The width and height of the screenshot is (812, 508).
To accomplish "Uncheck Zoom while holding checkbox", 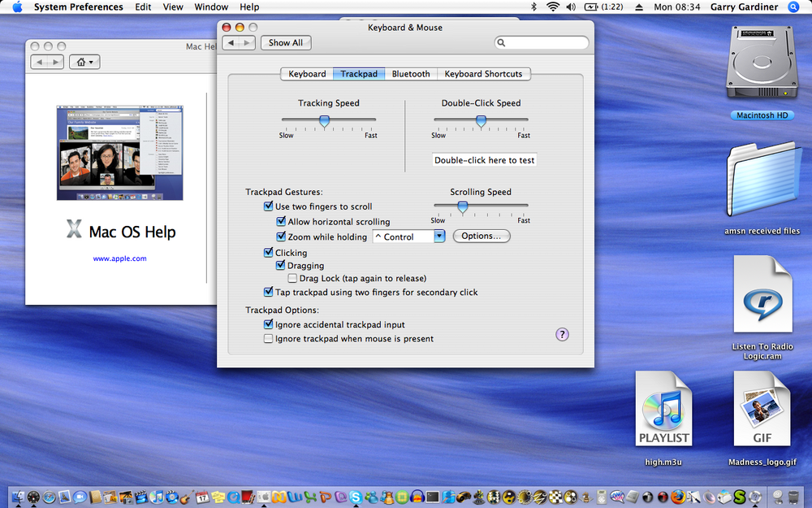I will (x=281, y=237).
